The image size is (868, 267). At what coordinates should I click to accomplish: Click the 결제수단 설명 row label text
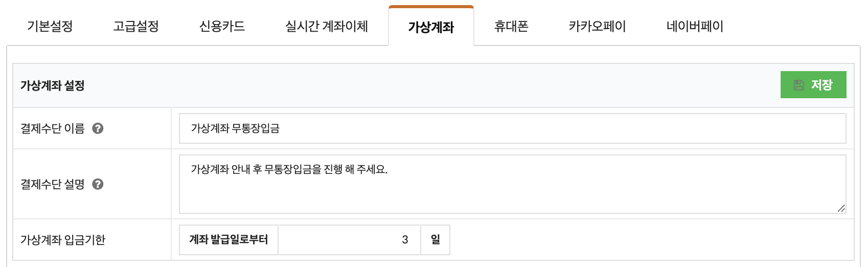click(x=52, y=184)
